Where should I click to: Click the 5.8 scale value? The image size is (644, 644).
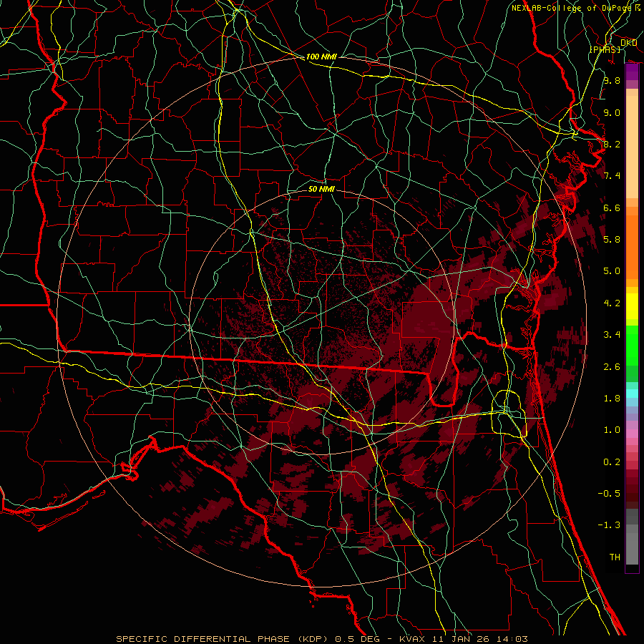click(x=612, y=240)
